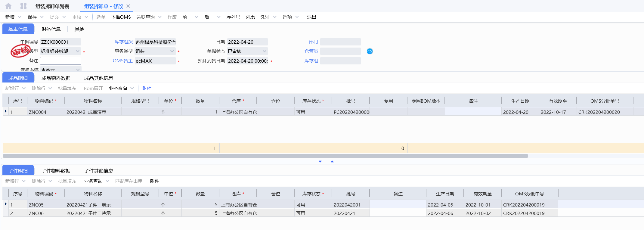Open the app grid menu icon

23,6
